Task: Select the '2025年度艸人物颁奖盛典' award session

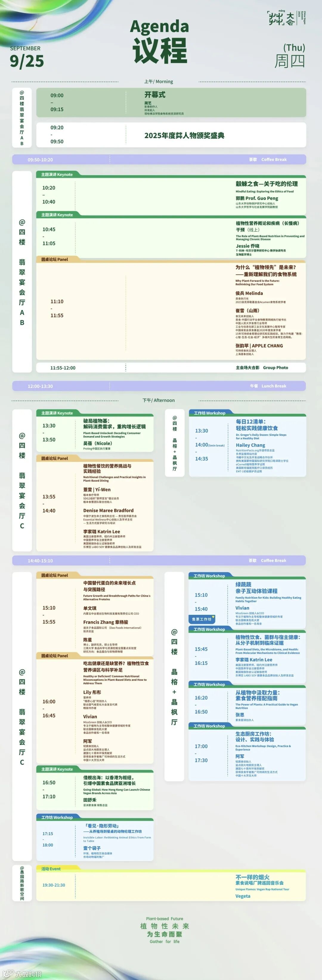Action: pyautogui.click(x=171, y=135)
